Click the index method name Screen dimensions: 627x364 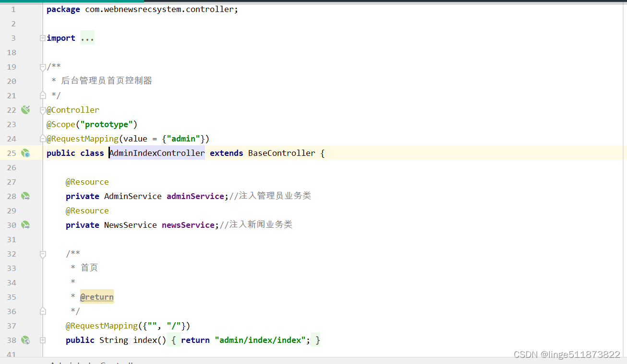[145, 340]
